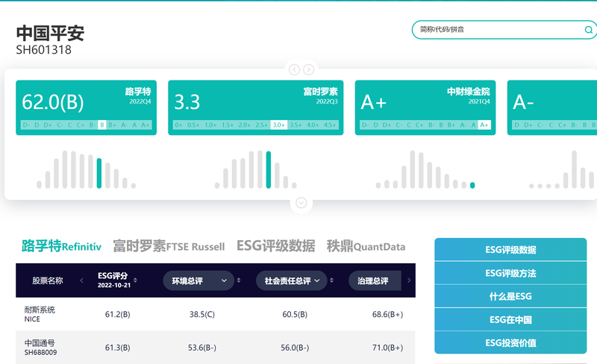The height and width of the screenshot is (364, 597).
Task: Open the 中财绿金院 A+ rating card
Action: tap(425, 107)
